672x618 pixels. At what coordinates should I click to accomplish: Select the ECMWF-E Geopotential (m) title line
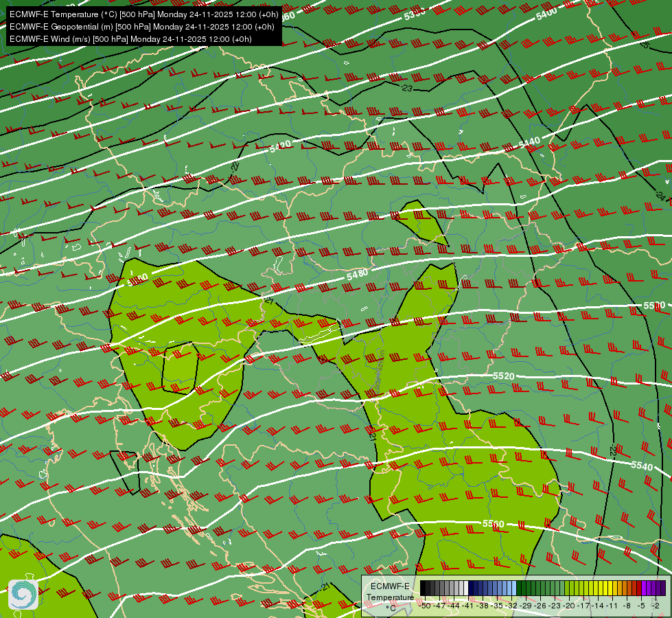[x=142, y=27]
